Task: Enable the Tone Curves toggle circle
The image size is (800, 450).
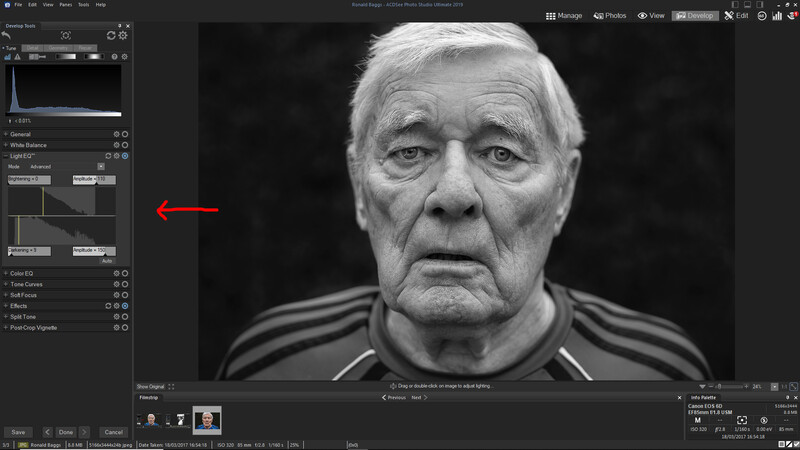Action: tap(125, 284)
